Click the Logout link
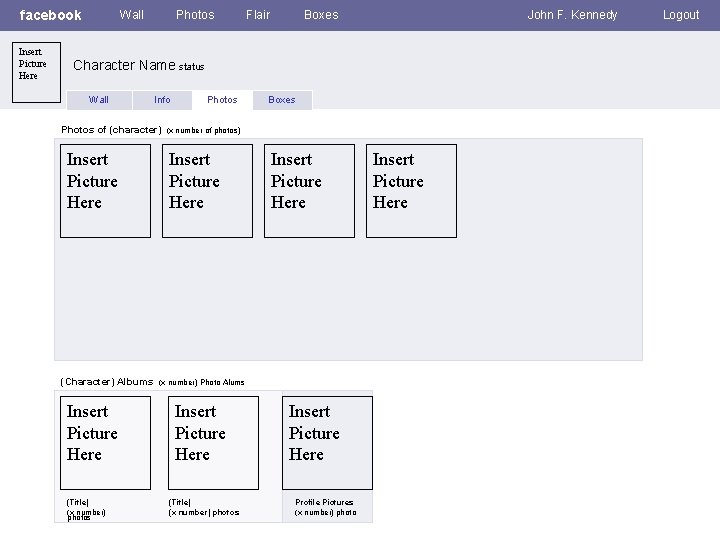This screenshot has width=720, height=540. tap(681, 15)
